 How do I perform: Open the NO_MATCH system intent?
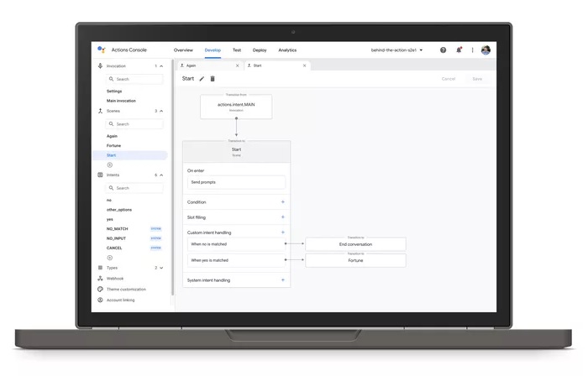[117, 229]
